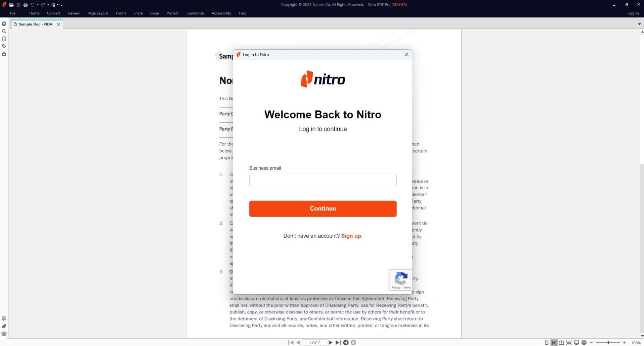644x346 pixels.
Task: Open the Undo history dropdown arrow
Action: click(37, 5)
